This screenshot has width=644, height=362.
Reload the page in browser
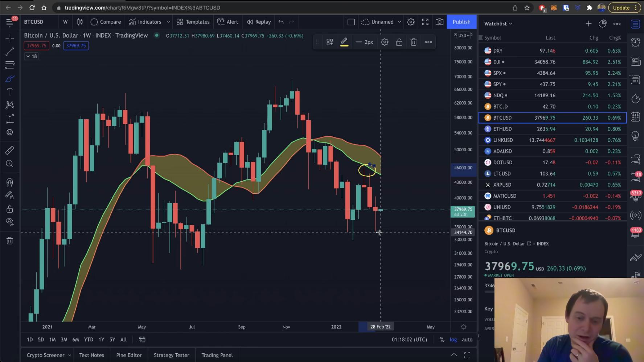click(32, 8)
